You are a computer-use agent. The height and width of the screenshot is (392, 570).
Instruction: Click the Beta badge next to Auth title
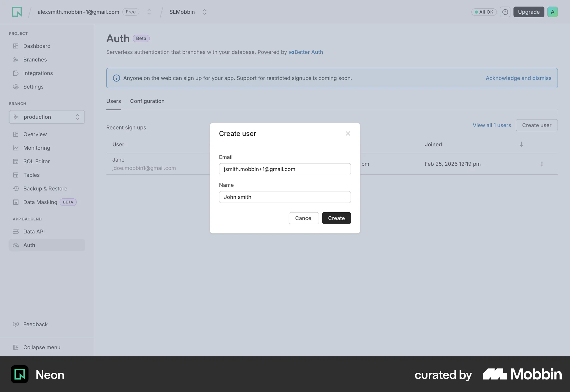coord(141,39)
